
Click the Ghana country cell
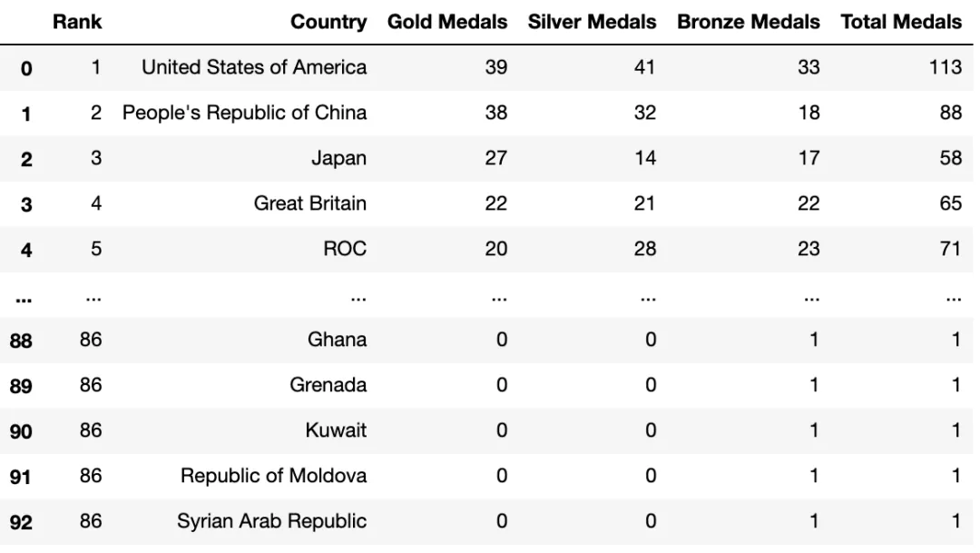tap(337, 340)
